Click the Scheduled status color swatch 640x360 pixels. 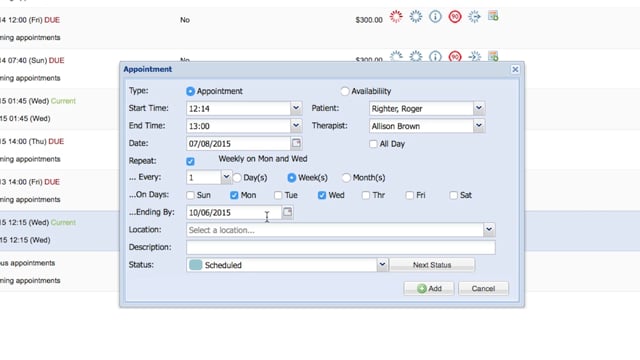[x=196, y=265]
